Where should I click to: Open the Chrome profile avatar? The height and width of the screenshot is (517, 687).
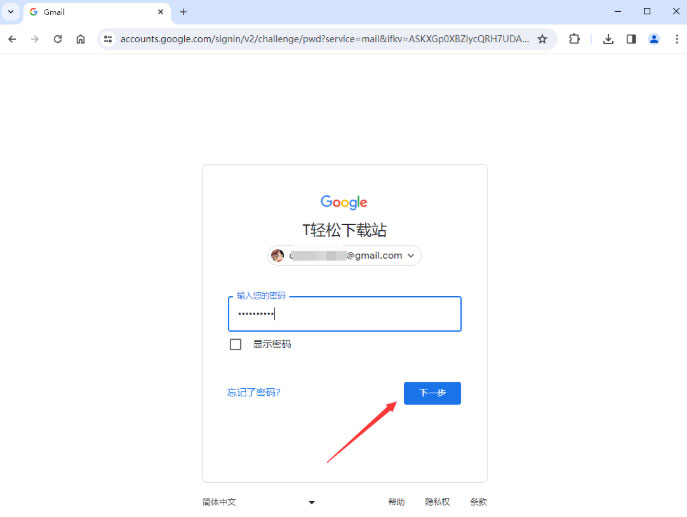coord(654,39)
